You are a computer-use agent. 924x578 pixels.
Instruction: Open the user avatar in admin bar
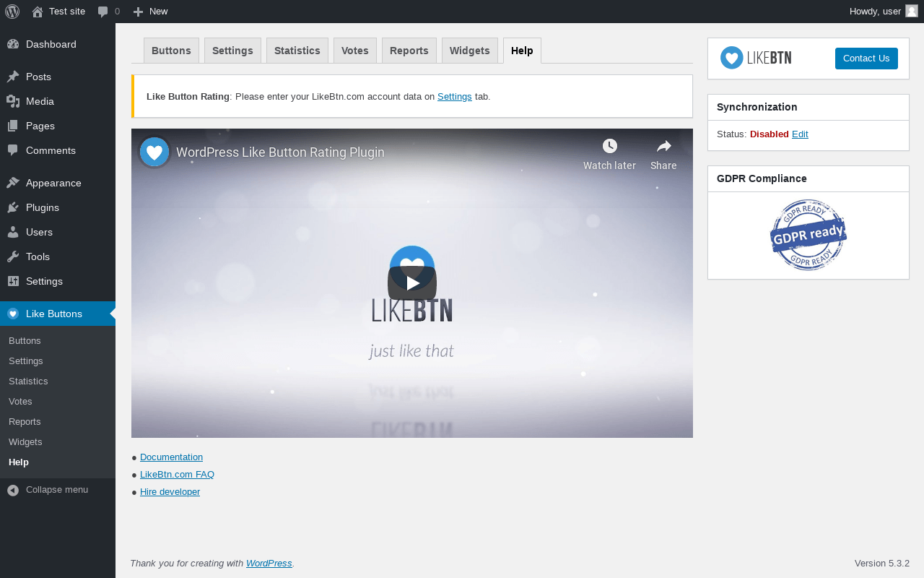click(x=912, y=11)
